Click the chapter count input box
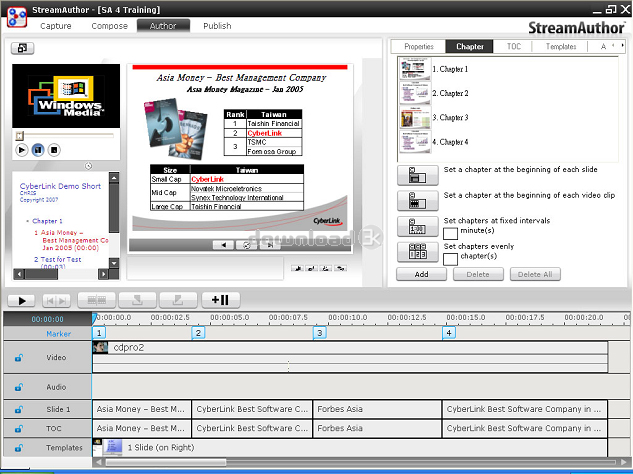The image size is (633, 474). click(450, 259)
